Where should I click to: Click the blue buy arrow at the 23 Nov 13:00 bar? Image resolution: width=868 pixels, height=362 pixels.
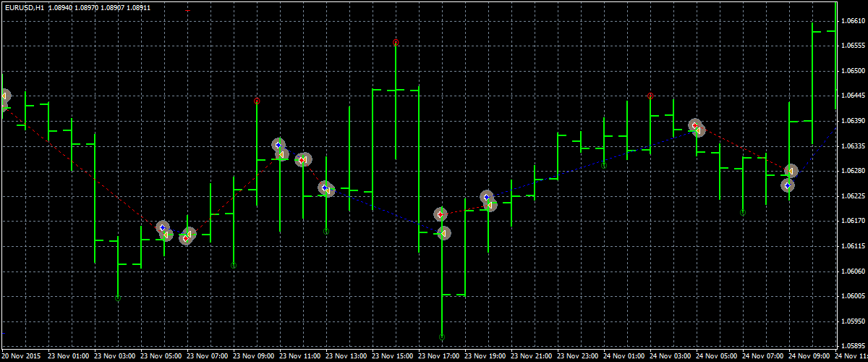[x=325, y=188]
